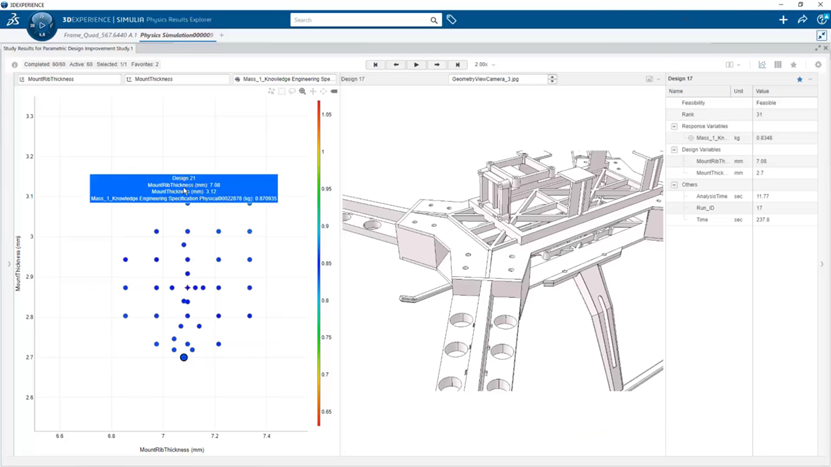Add a new tab with plus button
831x467 pixels.
222,35
